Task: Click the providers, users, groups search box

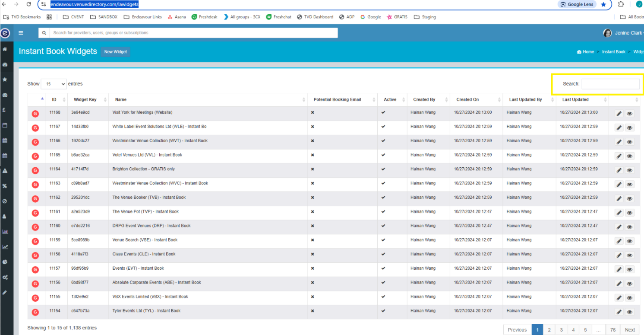Action: (193, 33)
